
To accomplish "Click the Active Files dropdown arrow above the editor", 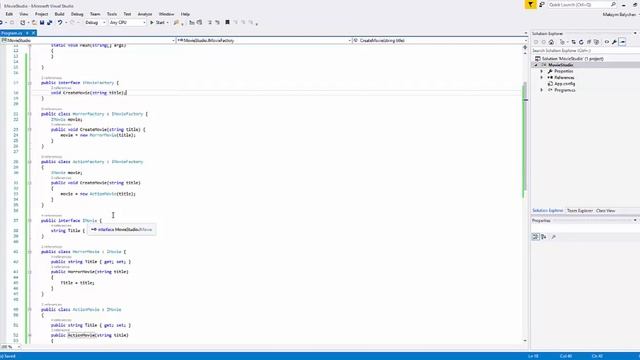I will tap(525, 33).
